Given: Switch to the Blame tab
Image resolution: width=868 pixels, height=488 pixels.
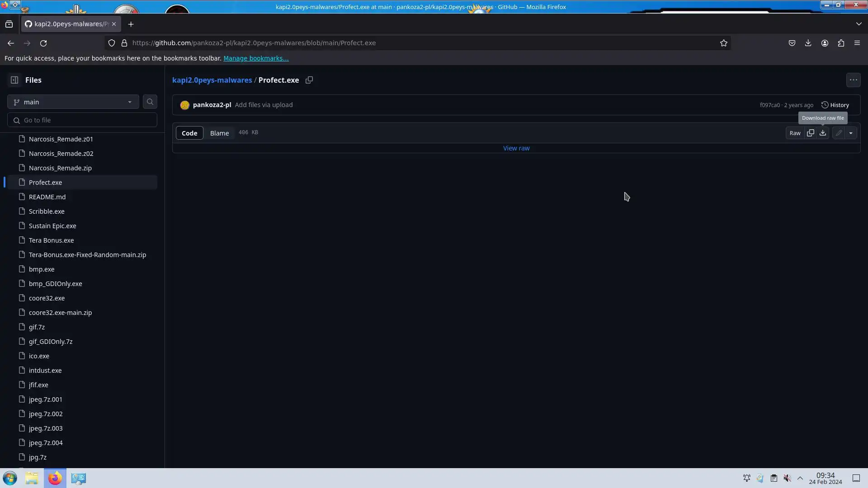Looking at the screenshot, I should (219, 133).
